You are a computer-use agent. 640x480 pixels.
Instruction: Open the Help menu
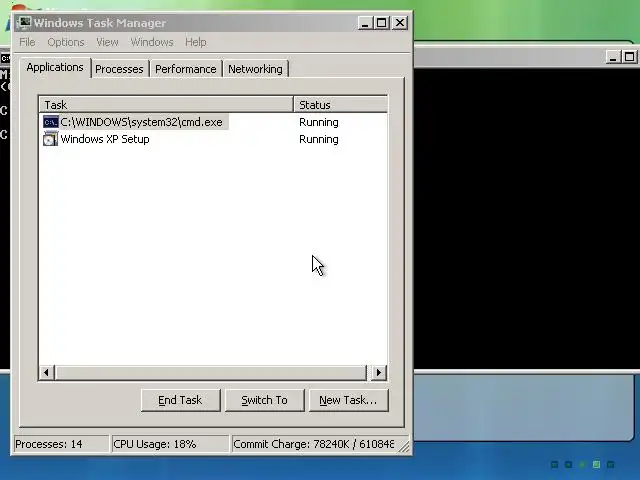point(196,42)
